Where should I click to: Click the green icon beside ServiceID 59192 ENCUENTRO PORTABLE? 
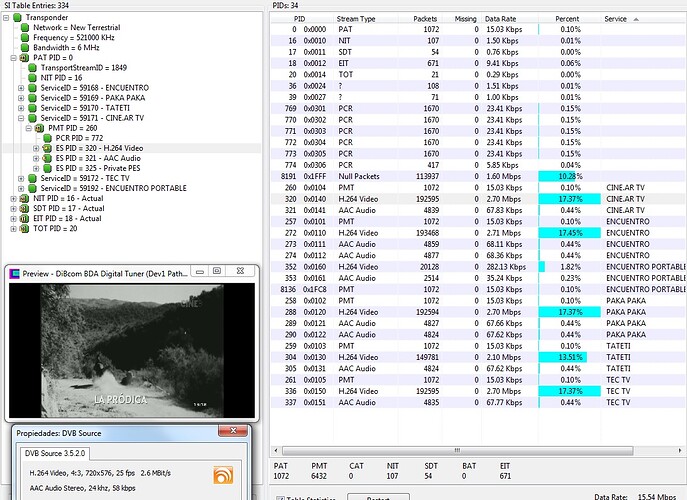point(32,189)
